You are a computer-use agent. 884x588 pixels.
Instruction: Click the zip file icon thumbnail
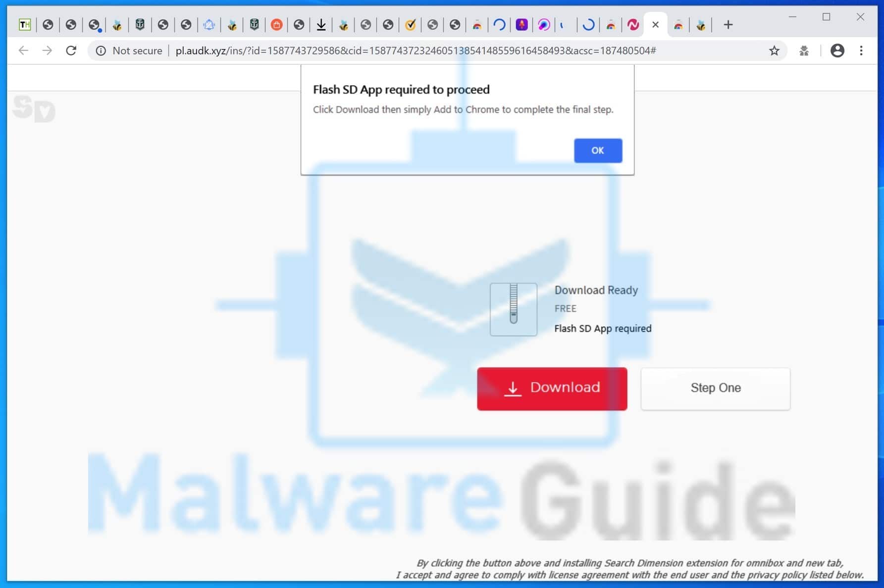514,309
